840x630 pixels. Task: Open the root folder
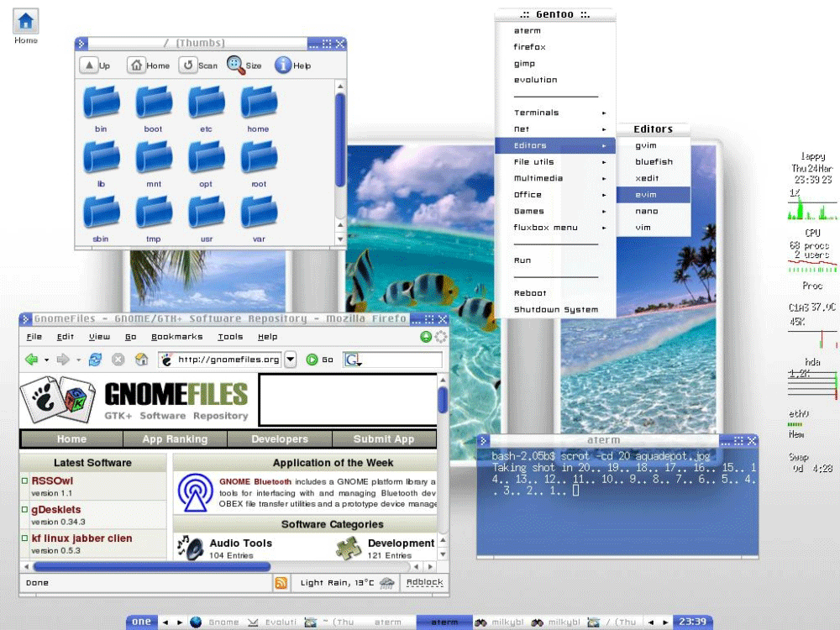(258, 164)
